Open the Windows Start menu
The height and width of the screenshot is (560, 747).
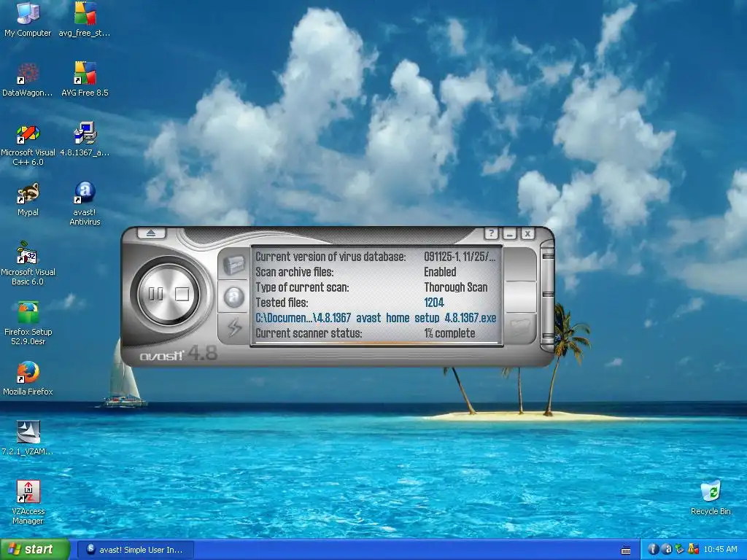[x=35, y=550]
